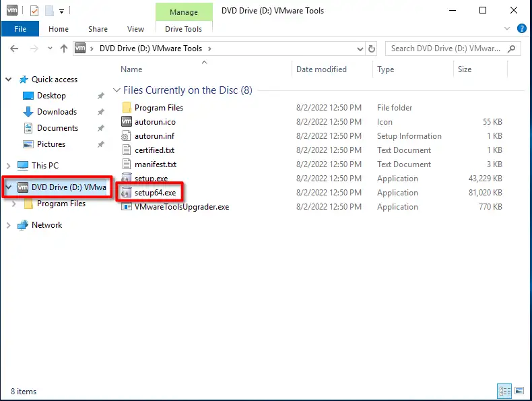Click the search DVD Drive box
532x401 pixels.
tap(453, 49)
